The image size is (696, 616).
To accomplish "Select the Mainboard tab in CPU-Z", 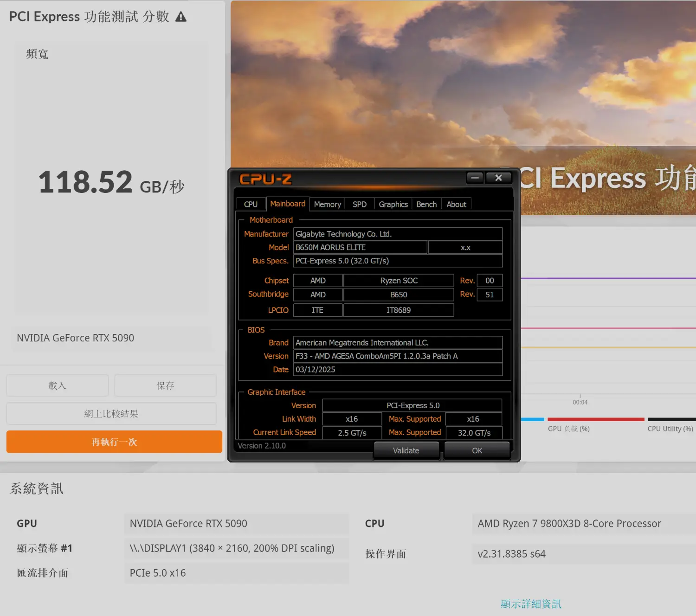I will (288, 204).
